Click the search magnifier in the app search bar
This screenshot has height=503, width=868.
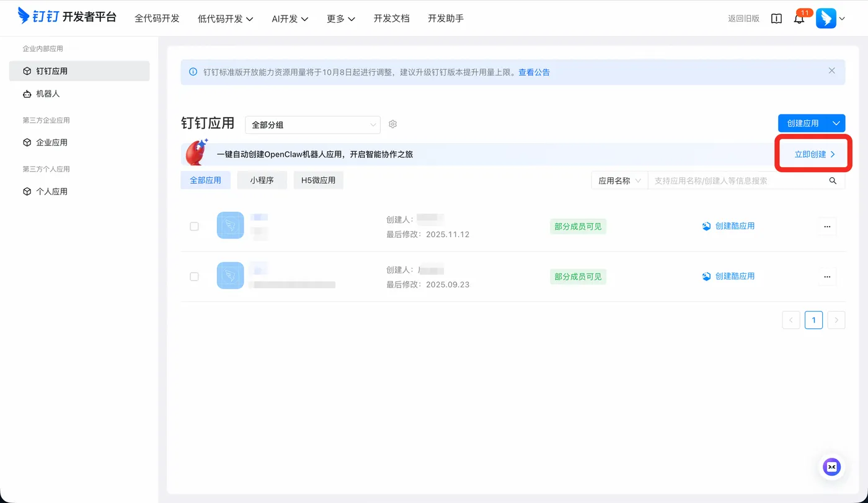833,180
